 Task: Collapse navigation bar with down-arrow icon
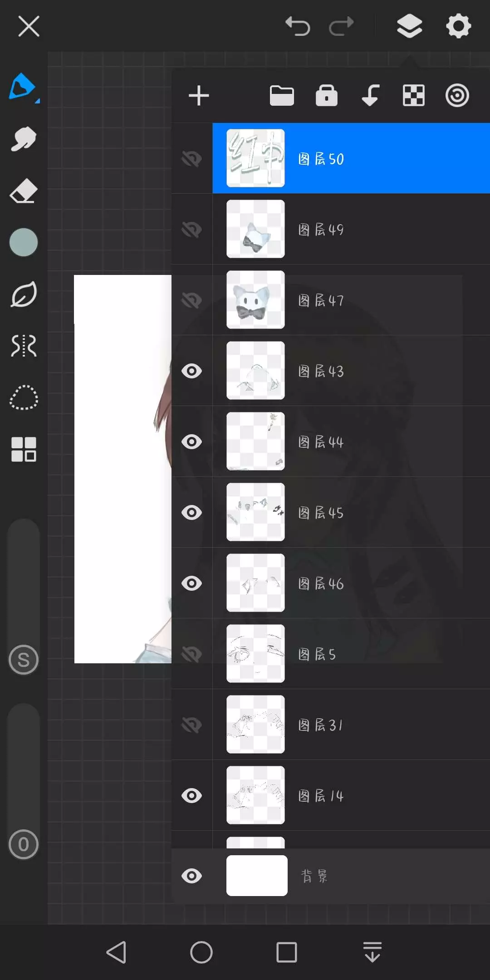tap(372, 952)
